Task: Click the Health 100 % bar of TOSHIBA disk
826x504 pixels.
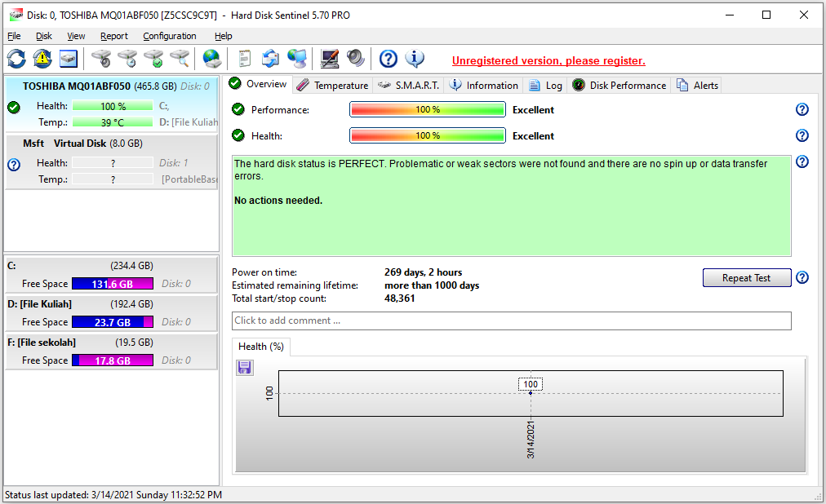Action: coord(113,106)
